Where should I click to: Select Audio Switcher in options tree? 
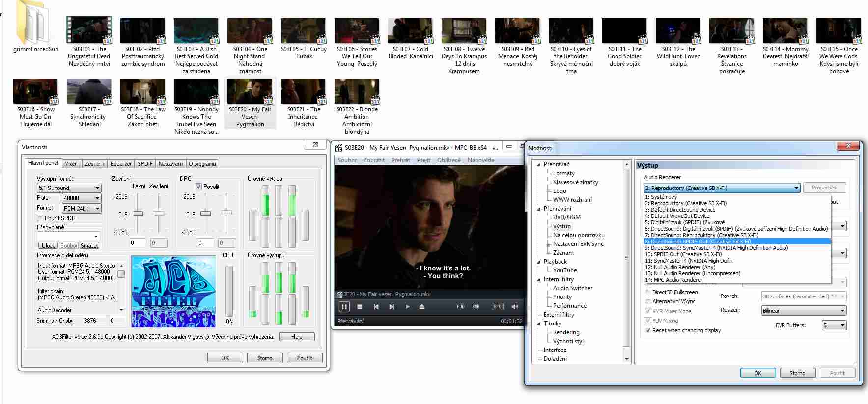(572, 288)
